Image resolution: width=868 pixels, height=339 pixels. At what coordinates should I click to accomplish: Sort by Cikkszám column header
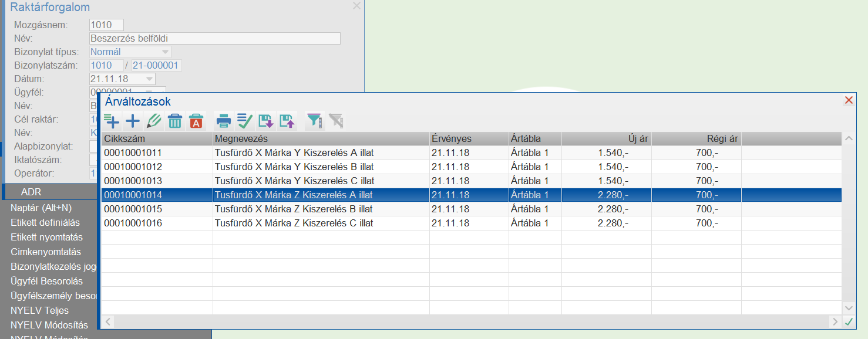pos(157,139)
